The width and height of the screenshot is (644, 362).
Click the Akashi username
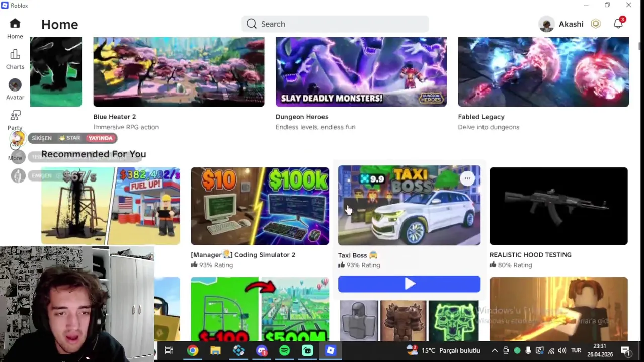pyautogui.click(x=571, y=24)
